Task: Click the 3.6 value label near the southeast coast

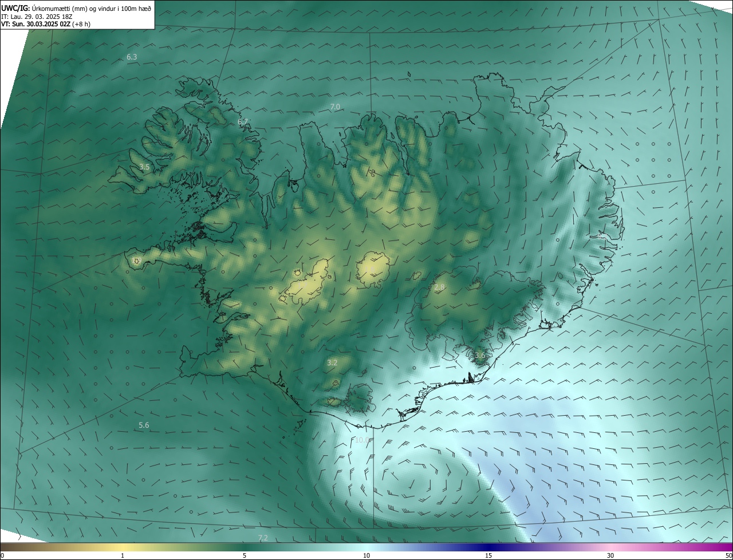Action: tap(480, 355)
